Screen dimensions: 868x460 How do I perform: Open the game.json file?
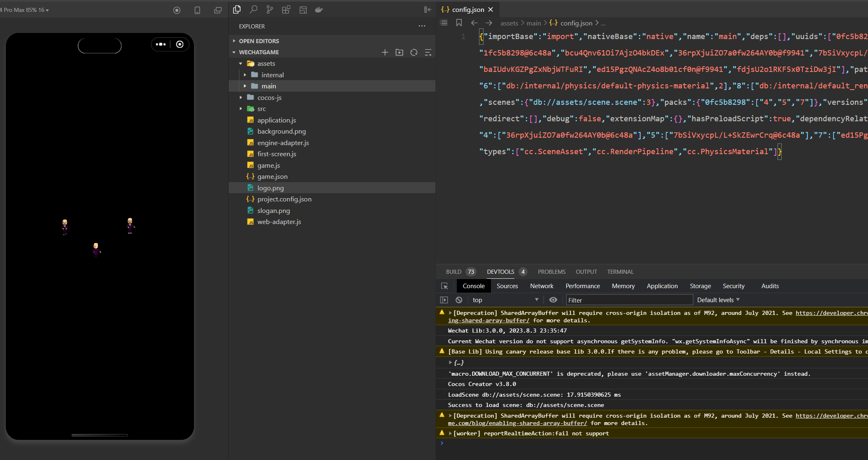pyautogui.click(x=272, y=176)
